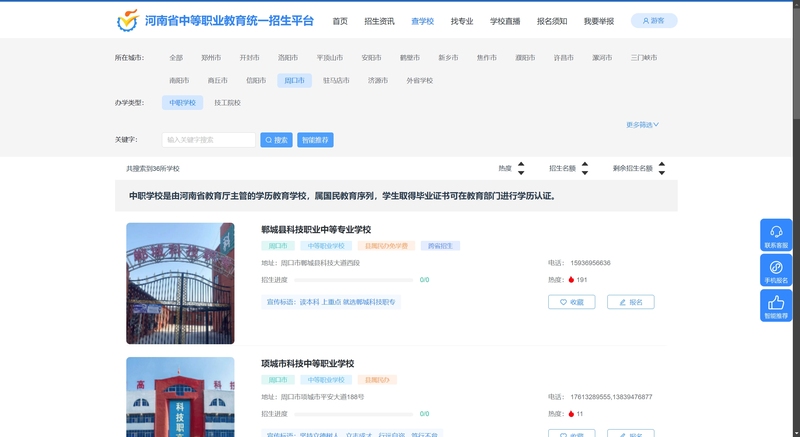Image resolution: width=800 pixels, height=437 pixels.
Task: Open the 游客 user account button
Action: tap(654, 20)
